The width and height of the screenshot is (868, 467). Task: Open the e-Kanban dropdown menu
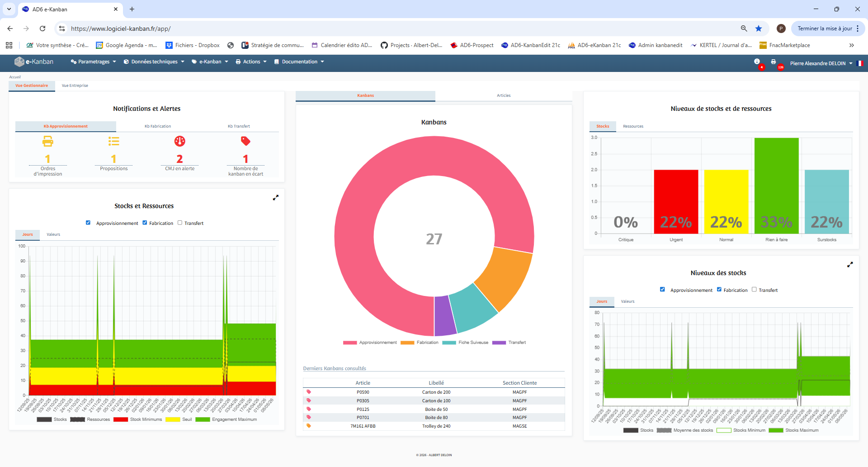click(x=210, y=62)
